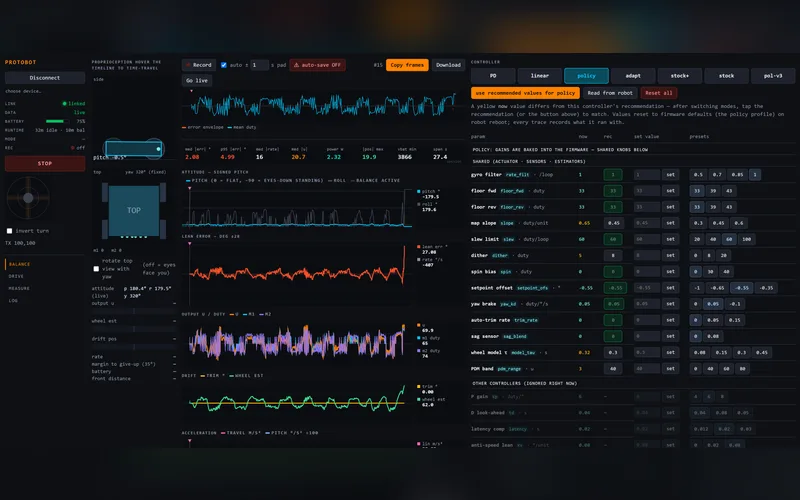The height and width of the screenshot is (500, 800).
Task: Click the Disconnect button
Action: (45, 78)
